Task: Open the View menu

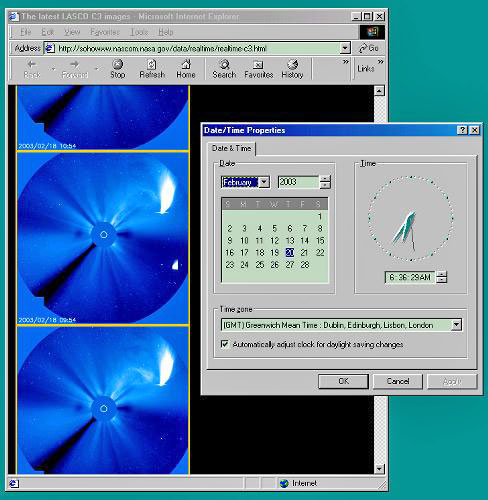Action: (x=72, y=32)
